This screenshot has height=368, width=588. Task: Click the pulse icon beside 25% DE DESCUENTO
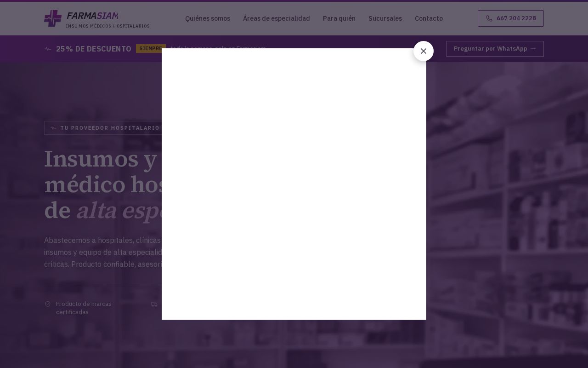[x=48, y=49]
